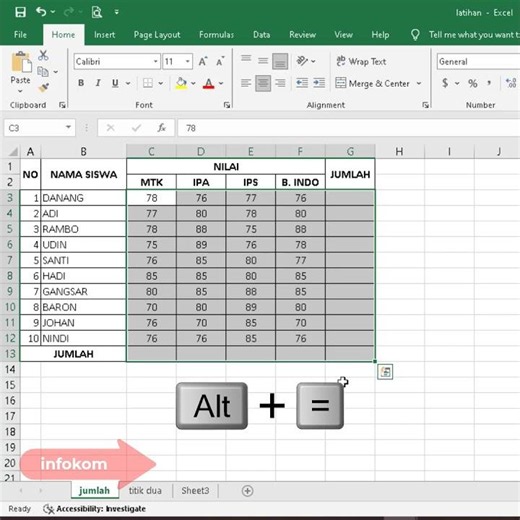The image size is (520, 520).
Task: Click Middle Align icon
Action: pyautogui.click(x=263, y=61)
